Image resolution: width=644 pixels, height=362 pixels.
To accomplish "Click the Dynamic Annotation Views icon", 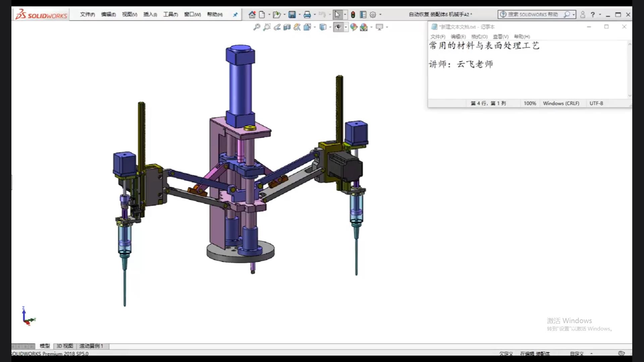I will pyautogui.click(x=297, y=27).
